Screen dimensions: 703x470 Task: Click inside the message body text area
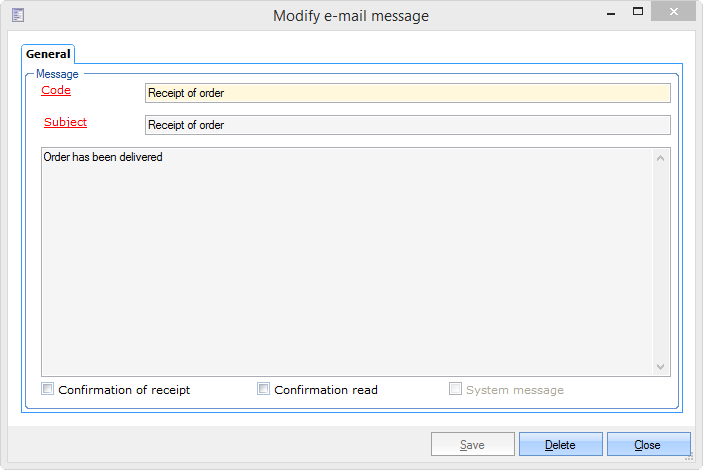pos(346,262)
